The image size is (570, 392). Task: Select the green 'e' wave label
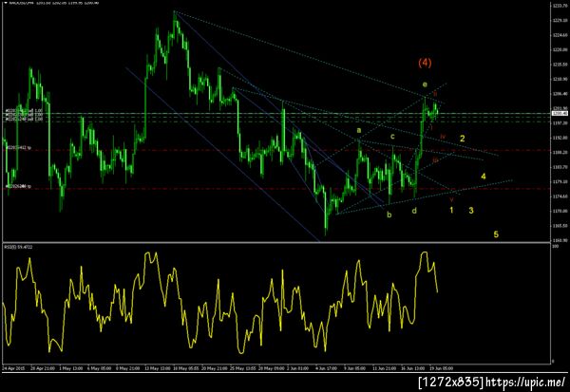[425, 84]
